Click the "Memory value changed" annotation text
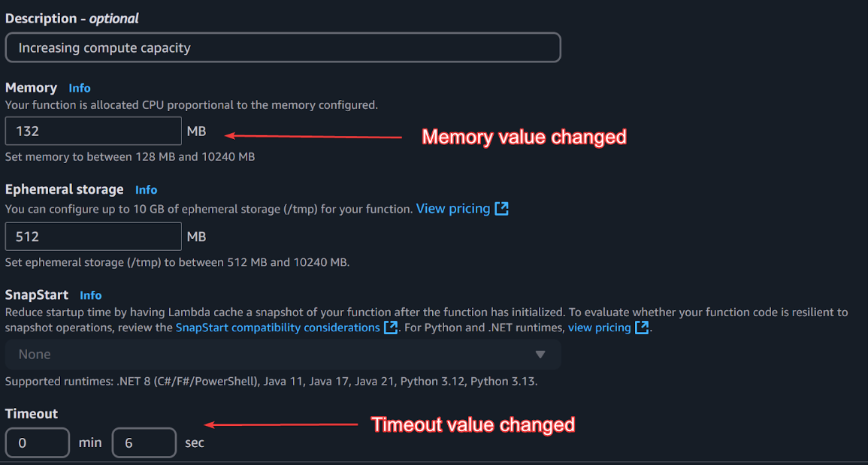This screenshot has height=465, width=868. (524, 137)
